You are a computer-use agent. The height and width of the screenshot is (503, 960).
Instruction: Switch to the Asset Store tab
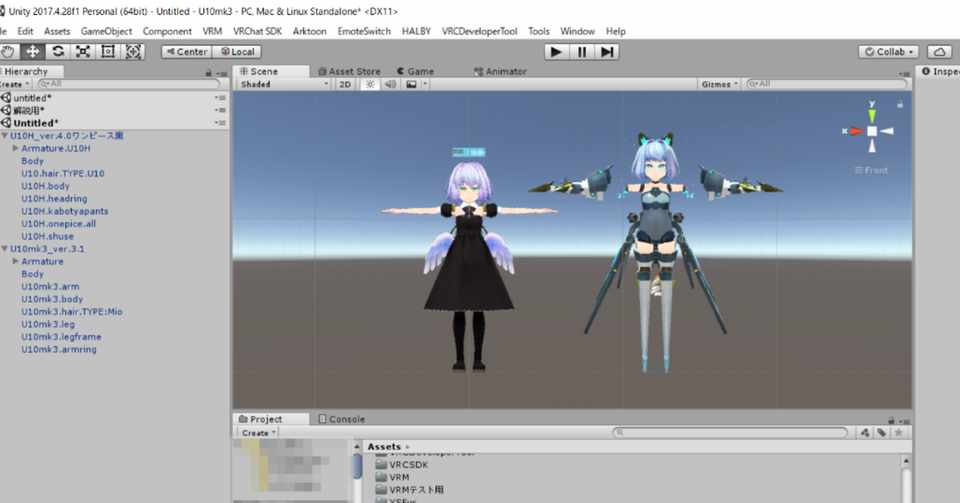tap(350, 72)
